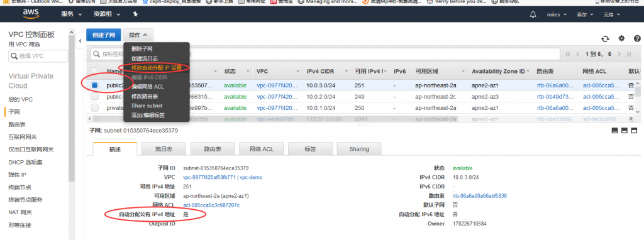The image size is (644, 240).
Task: Switch to the 描述 tab
Action: (x=115, y=149)
